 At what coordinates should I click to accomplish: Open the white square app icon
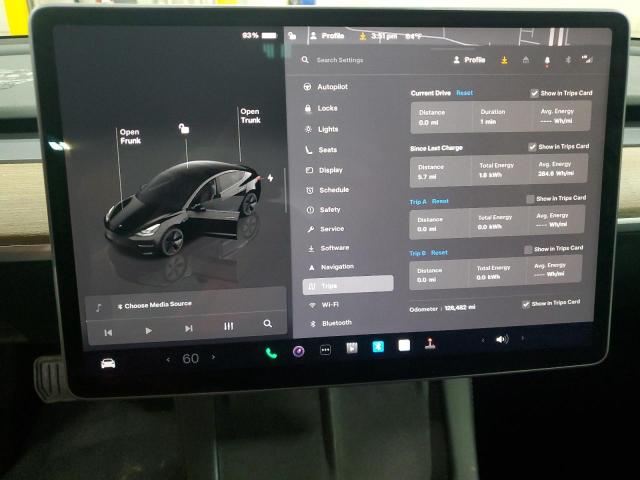[x=404, y=345]
